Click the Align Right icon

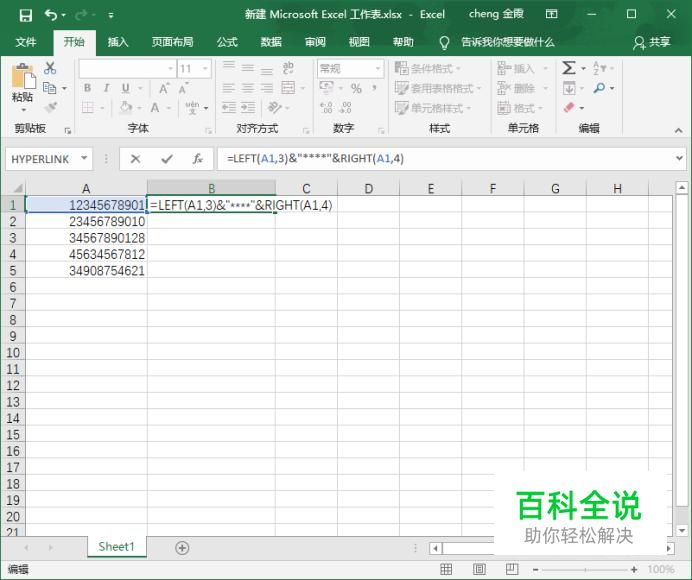pyautogui.click(x=267, y=88)
